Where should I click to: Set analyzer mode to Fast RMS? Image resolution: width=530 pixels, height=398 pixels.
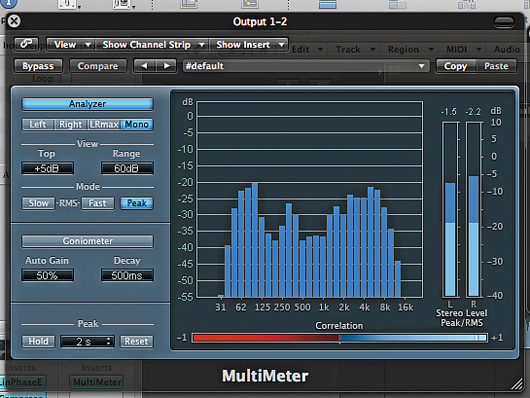coord(98,203)
